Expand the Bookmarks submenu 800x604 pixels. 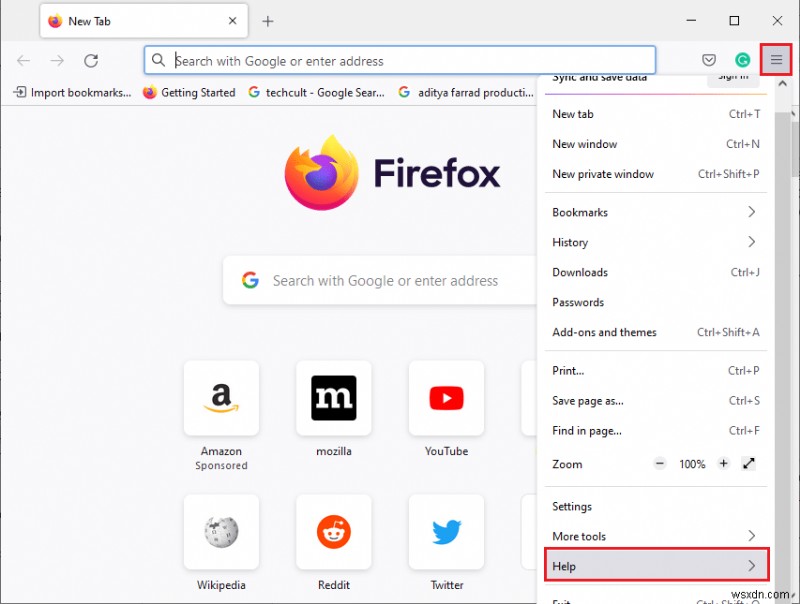tap(656, 212)
